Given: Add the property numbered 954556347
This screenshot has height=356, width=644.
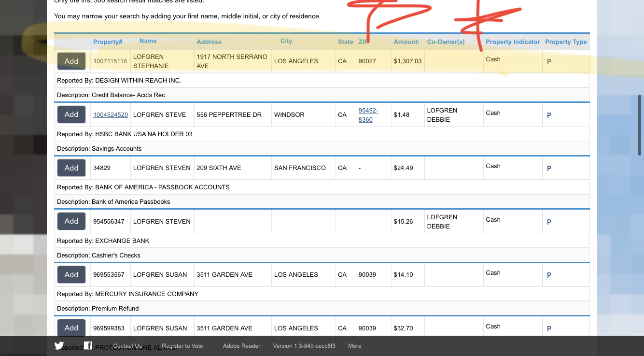Looking at the screenshot, I should (x=71, y=221).
